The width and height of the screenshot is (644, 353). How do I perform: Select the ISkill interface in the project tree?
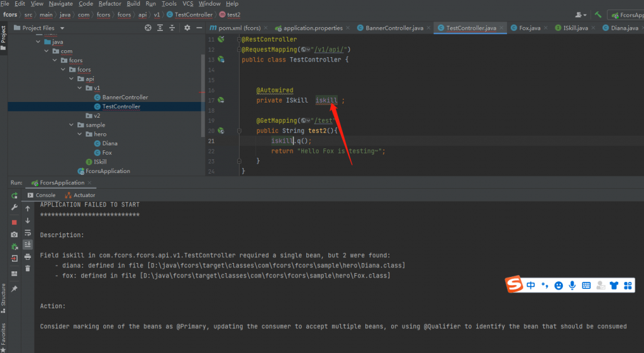100,162
